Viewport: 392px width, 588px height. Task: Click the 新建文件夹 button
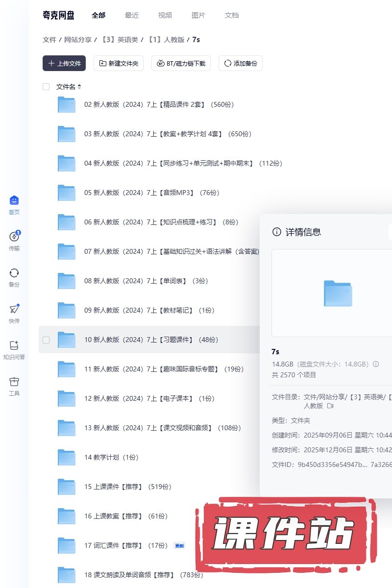(x=119, y=63)
